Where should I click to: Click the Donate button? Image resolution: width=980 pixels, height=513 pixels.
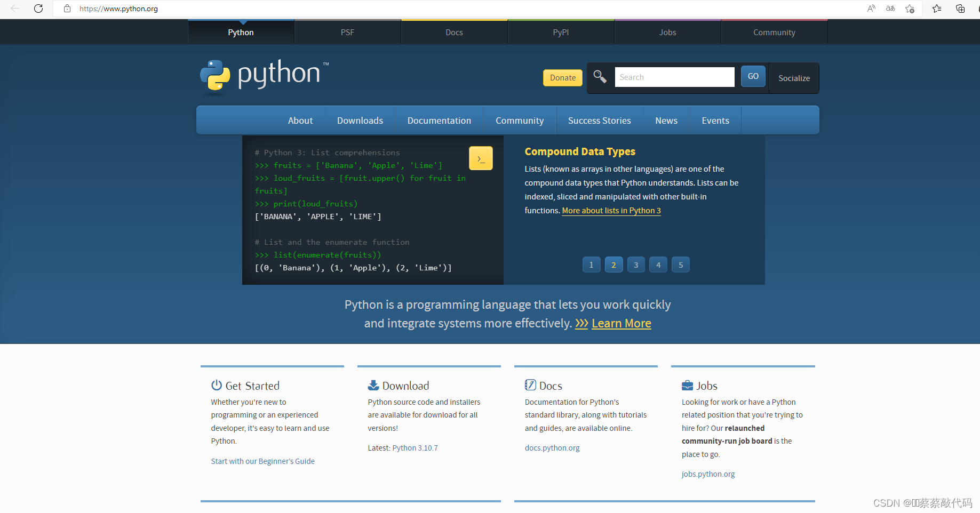[563, 78]
